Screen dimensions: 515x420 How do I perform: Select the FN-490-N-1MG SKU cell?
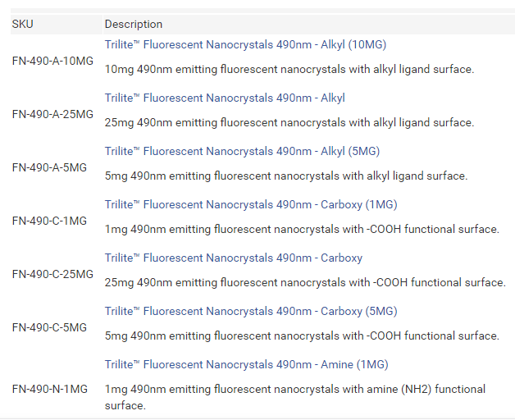(x=49, y=389)
